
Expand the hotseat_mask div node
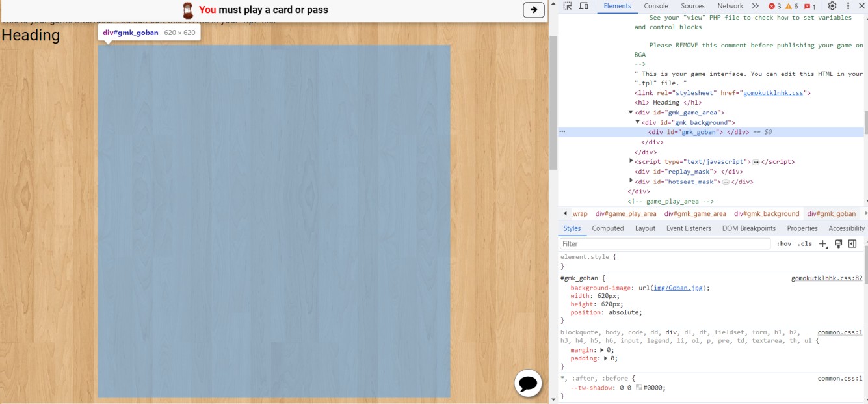(x=631, y=182)
